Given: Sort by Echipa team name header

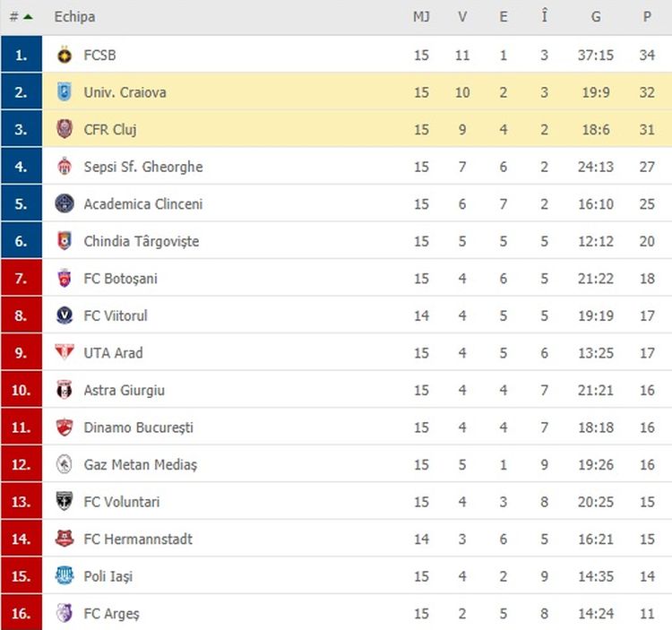Looking at the screenshot, I should tap(74, 17).
